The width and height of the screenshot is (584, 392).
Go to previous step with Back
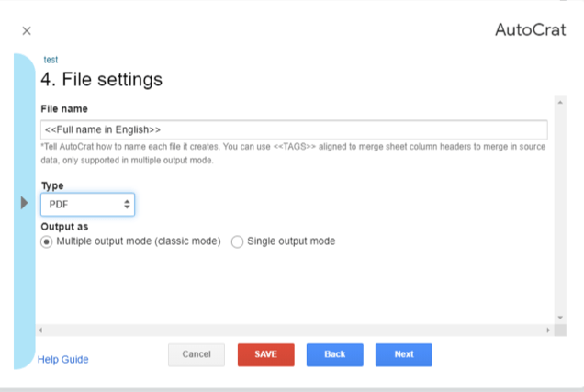pyautogui.click(x=334, y=354)
